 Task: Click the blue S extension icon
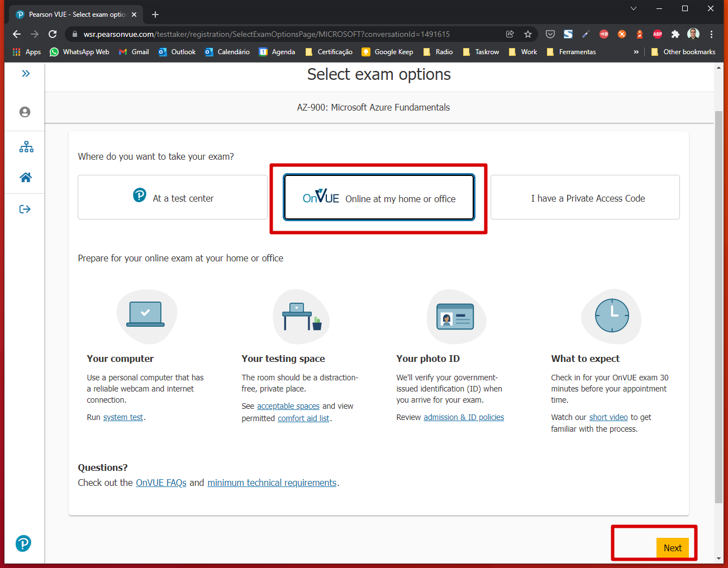point(568,34)
